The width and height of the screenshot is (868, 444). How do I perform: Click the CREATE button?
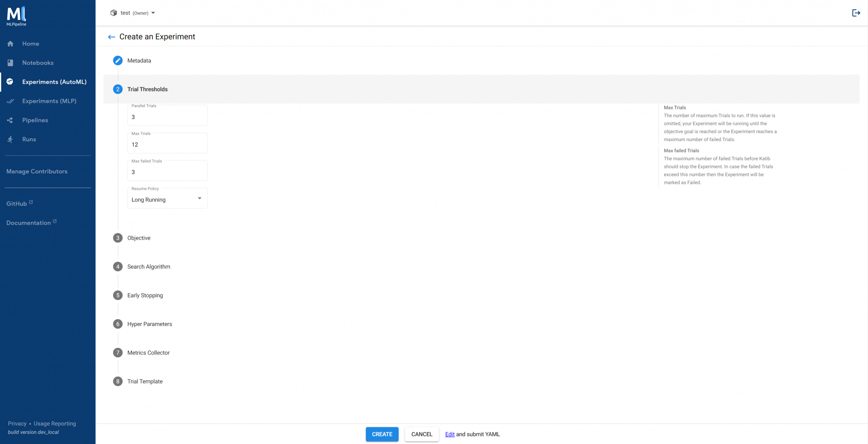tap(381, 434)
